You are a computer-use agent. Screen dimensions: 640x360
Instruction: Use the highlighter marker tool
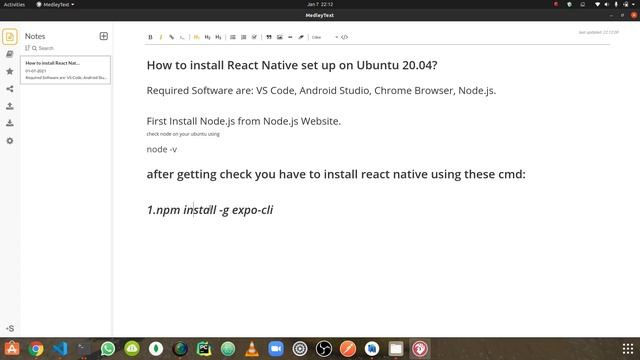pyautogui.click(x=301, y=37)
